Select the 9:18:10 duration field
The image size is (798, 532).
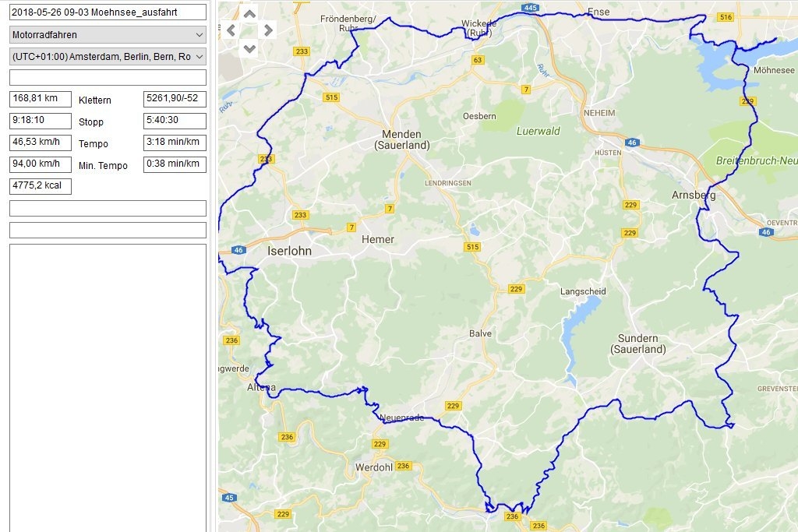[41, 121]
